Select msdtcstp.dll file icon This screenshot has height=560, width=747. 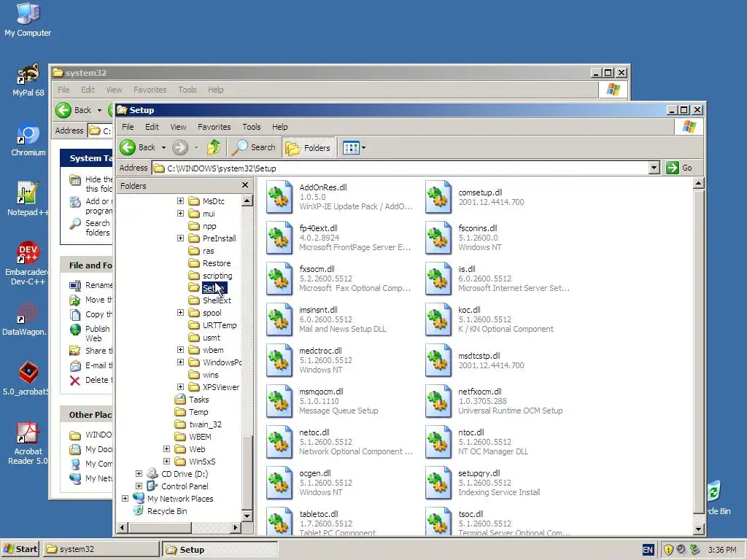coord(438,360)
